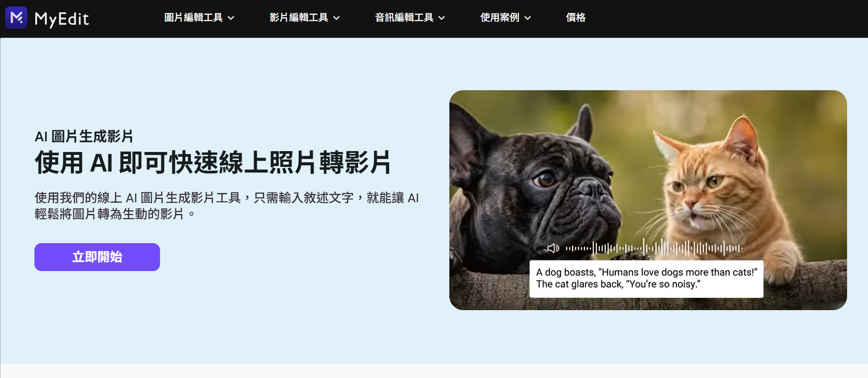This screenshot has width=868, height=378.
Task: Open the 圖片編輯工具 menu
Action: (x=199, y=18)
